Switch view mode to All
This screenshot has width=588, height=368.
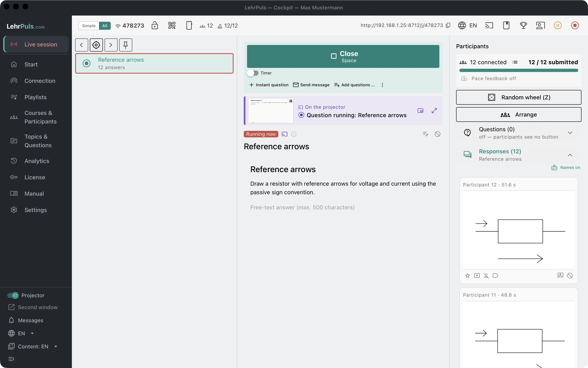point(105,26)
